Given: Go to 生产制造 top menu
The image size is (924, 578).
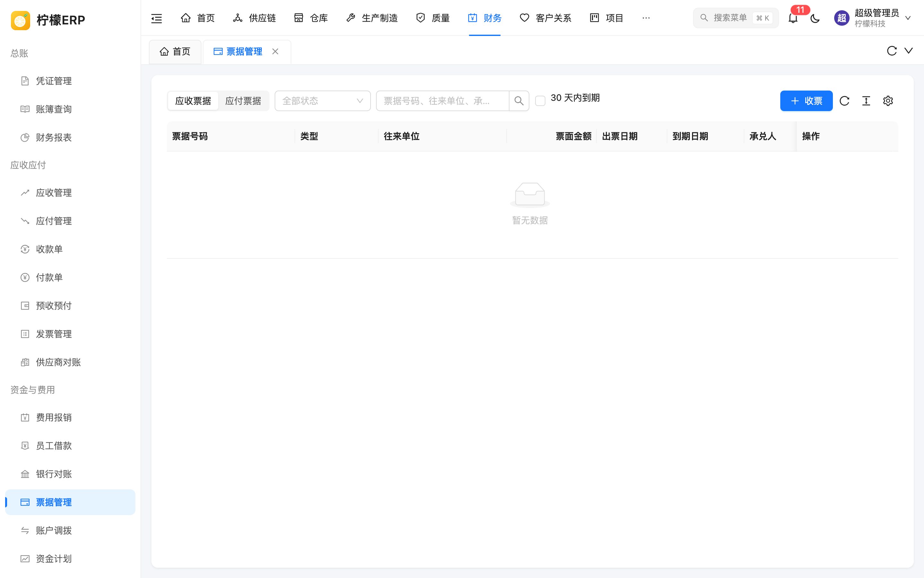Looking at the screenshot, I should point(372,18).
